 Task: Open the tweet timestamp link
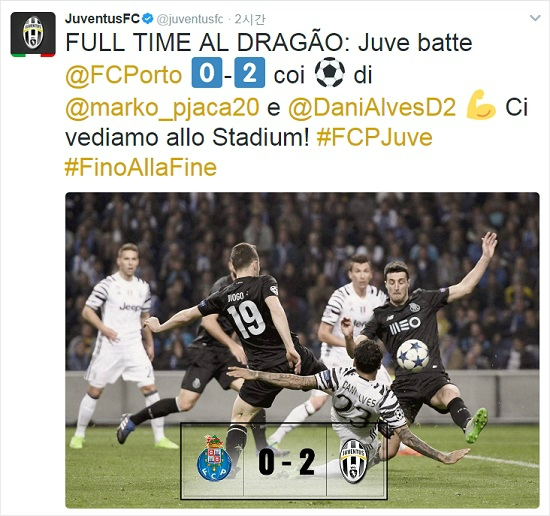pyautogui.click(x=249, y=19)
